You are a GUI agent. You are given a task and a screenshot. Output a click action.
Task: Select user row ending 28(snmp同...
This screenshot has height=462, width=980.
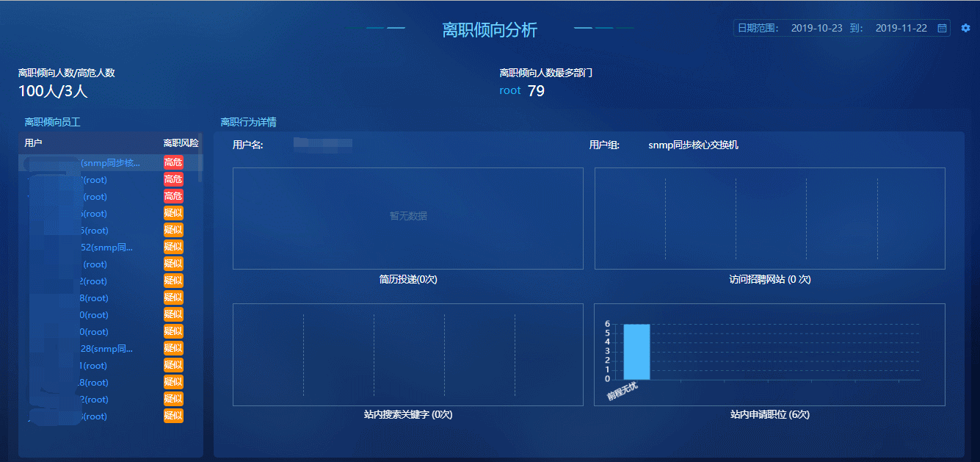(106, 349)
